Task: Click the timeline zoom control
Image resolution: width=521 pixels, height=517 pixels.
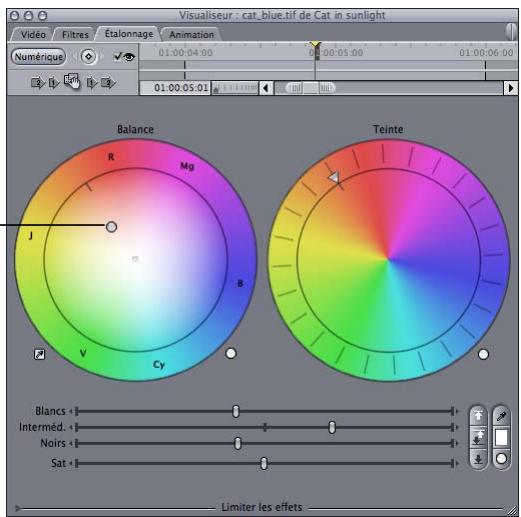Action: coord(235,88)
